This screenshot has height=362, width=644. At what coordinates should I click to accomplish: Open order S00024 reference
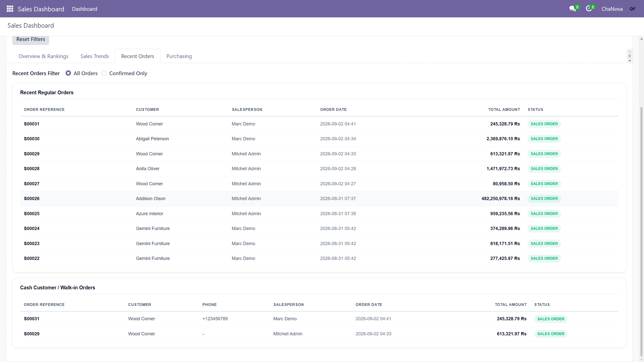coord(31,229)
